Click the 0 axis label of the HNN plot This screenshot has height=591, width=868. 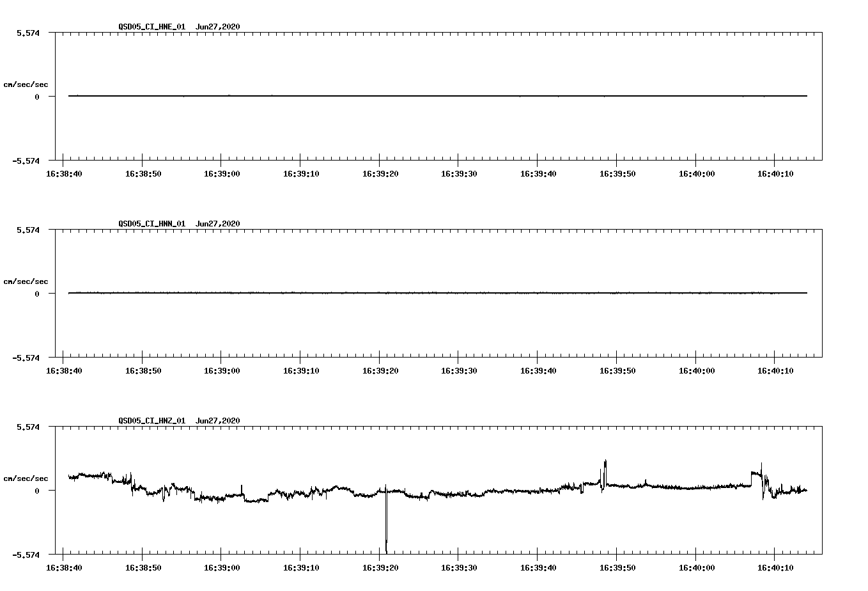[37, 294]
